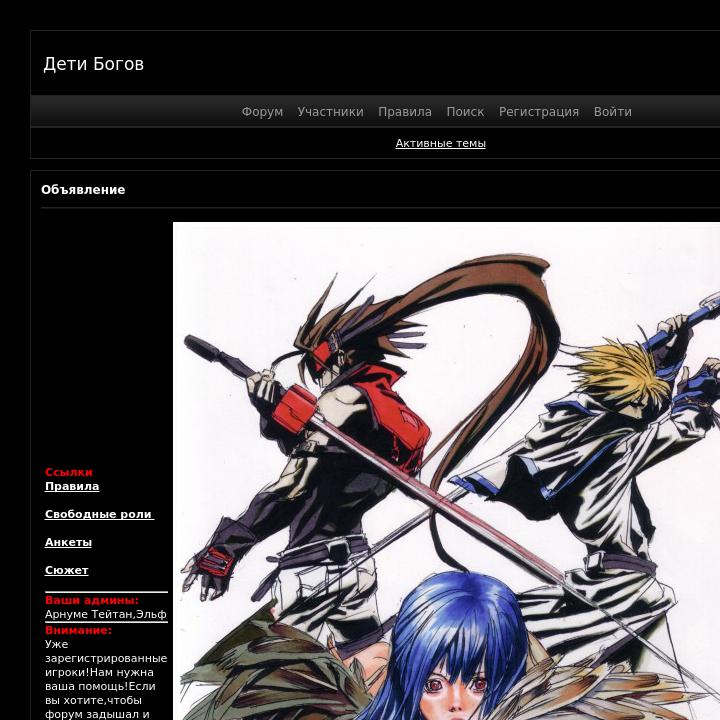
Task: Click the Ваши админы: label
Action: (x=92, y=600)
